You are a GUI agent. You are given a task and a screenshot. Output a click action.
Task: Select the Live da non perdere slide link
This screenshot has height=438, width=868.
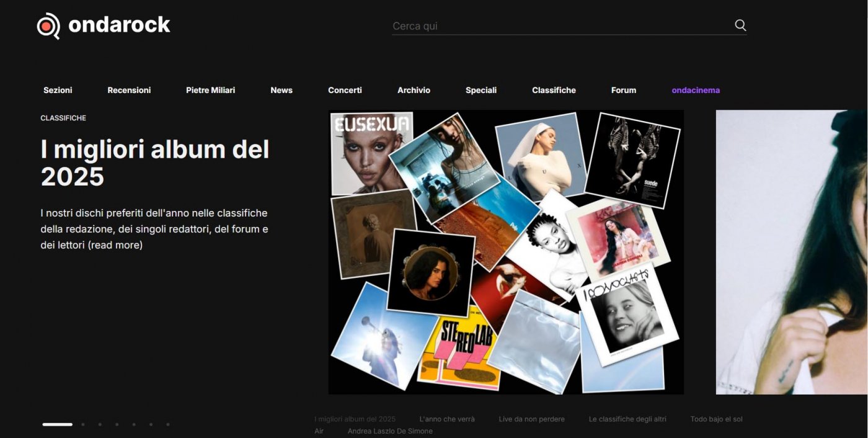pyautogui.click(x=531, y=419)
